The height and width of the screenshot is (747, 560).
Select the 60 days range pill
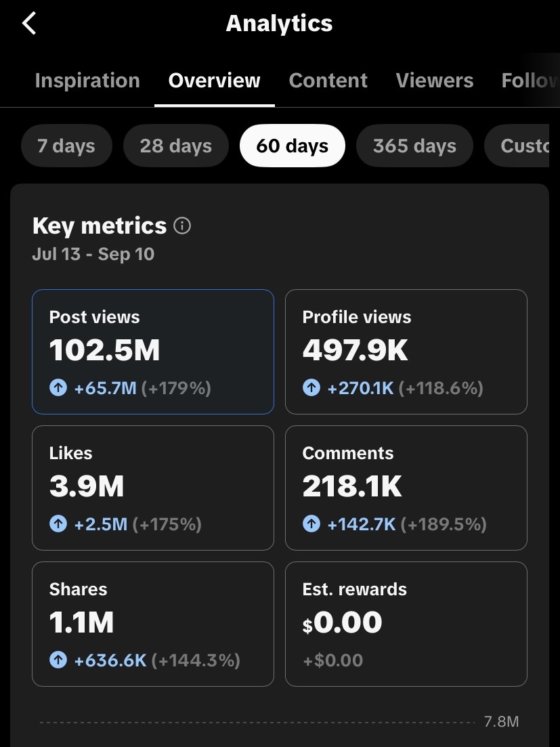coord(293,146)
